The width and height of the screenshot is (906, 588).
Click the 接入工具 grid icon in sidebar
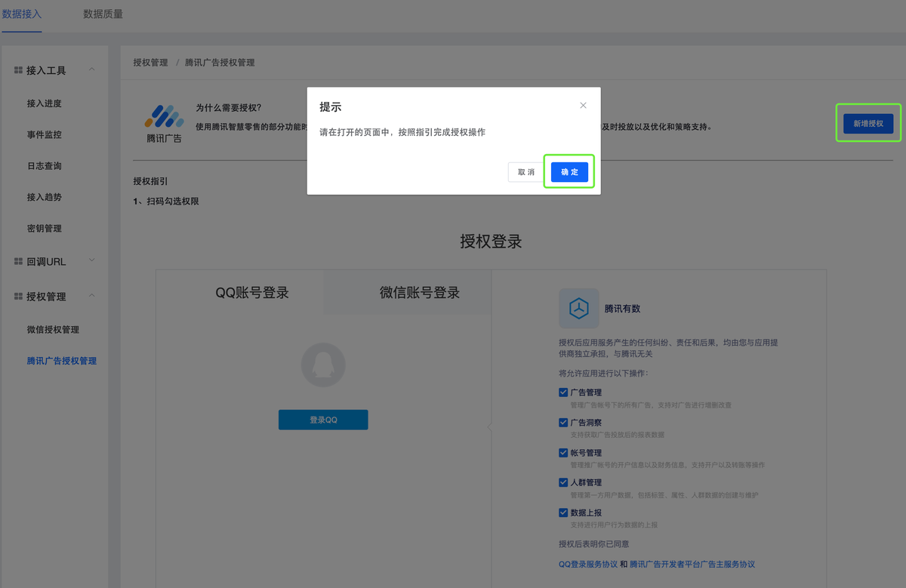17,69
